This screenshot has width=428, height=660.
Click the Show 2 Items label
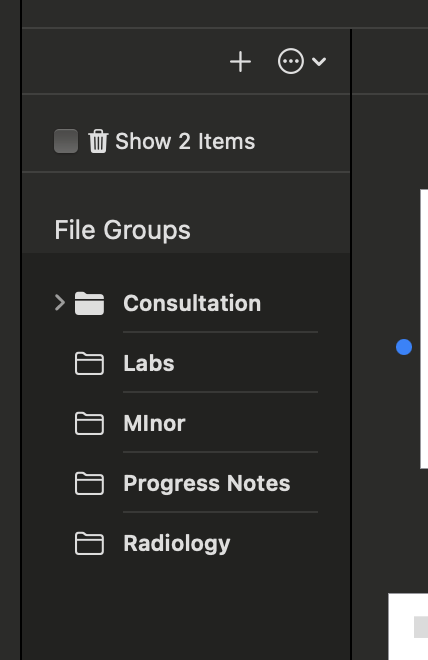pyautogui.click(x=185, y=141)
